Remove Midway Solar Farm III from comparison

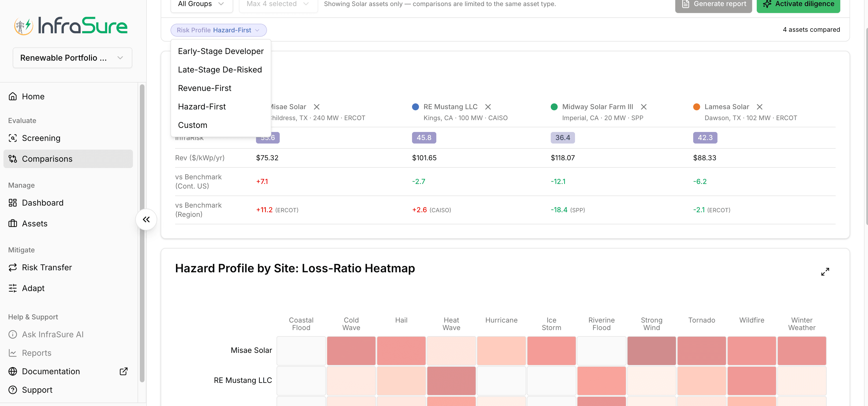tap(643, 107)
